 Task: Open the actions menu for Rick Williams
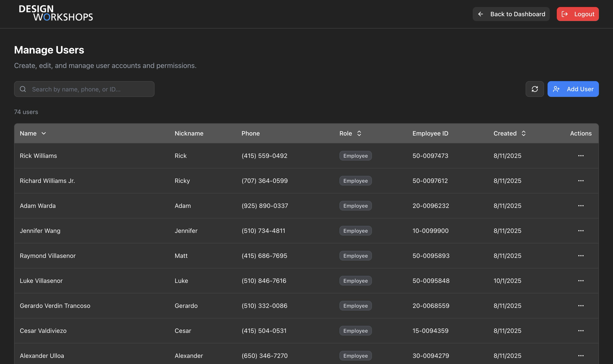click(x=581, y=155)
